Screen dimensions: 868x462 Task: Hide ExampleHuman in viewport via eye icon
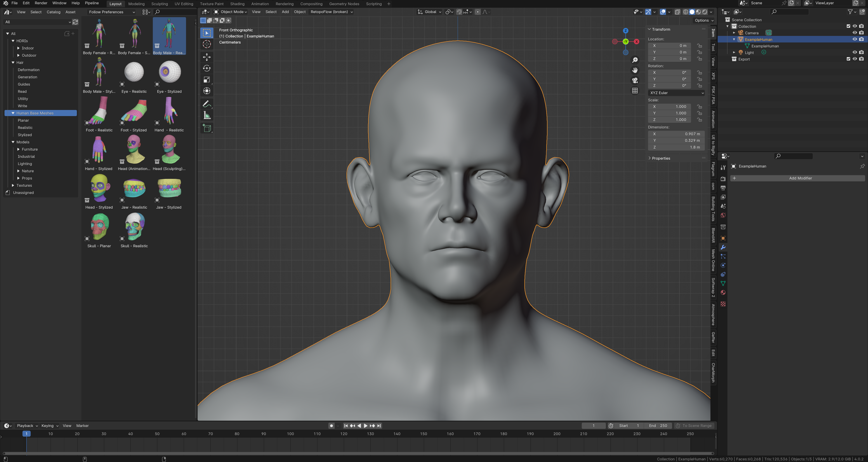(855, 39)
